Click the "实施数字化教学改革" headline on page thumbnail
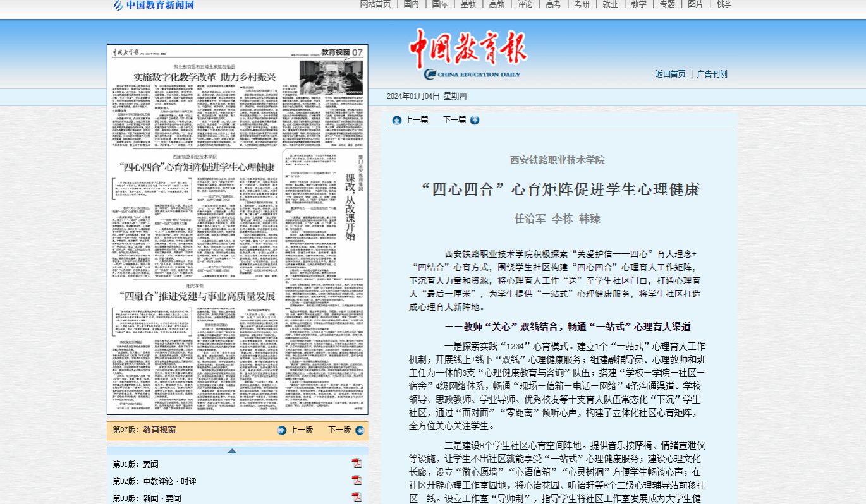 coord(205,77)
